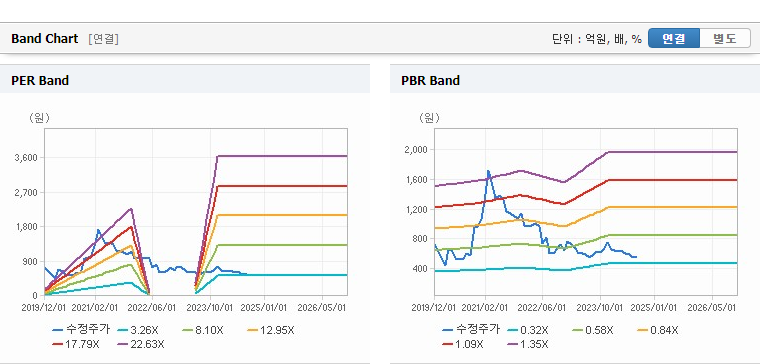
Task: Toggle 17.79X series in PER Band legend
Action: (76, 344)
